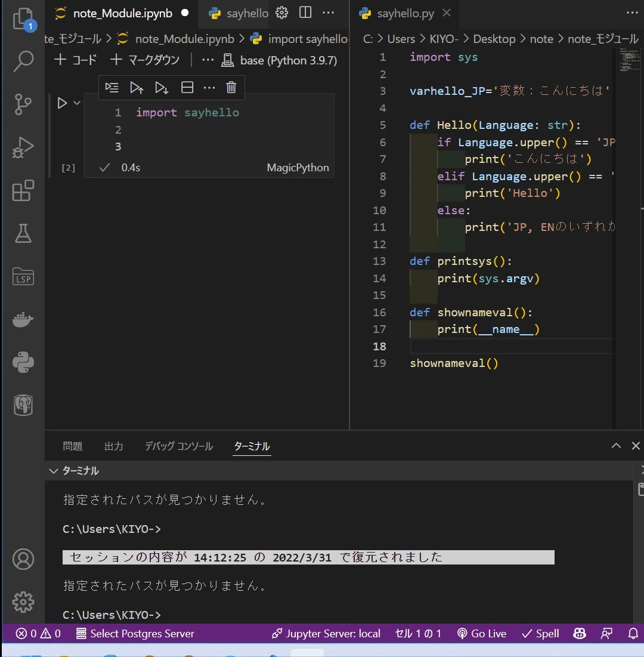
Task: Switch to note_Module.ipynb tab
Action: [x=122, y=13]
